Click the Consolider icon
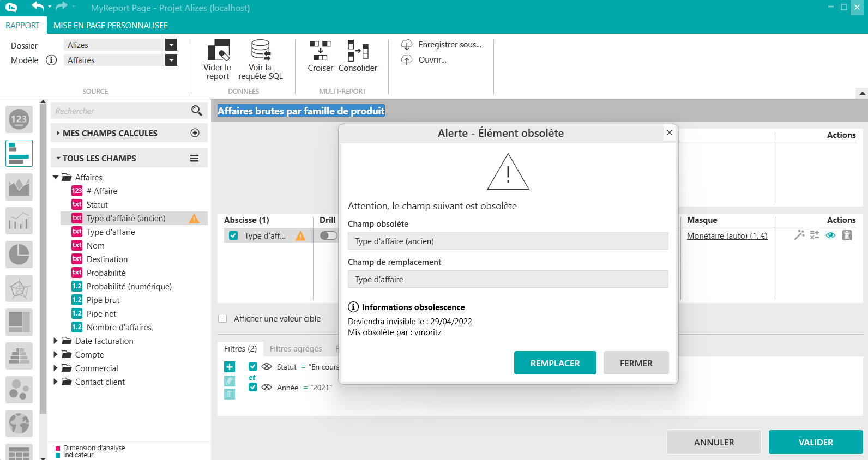Viewport: 868px width, 460px height. (x=358, y=51)
